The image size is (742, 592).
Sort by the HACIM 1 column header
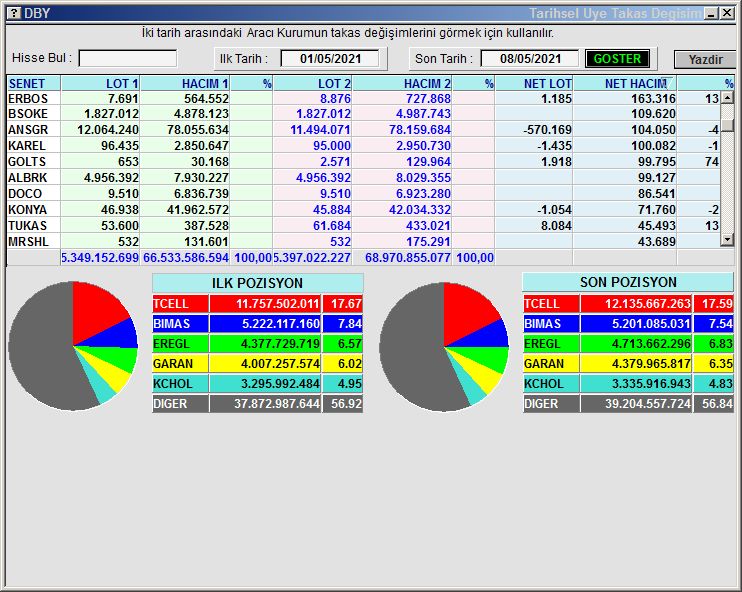point(185,84)
